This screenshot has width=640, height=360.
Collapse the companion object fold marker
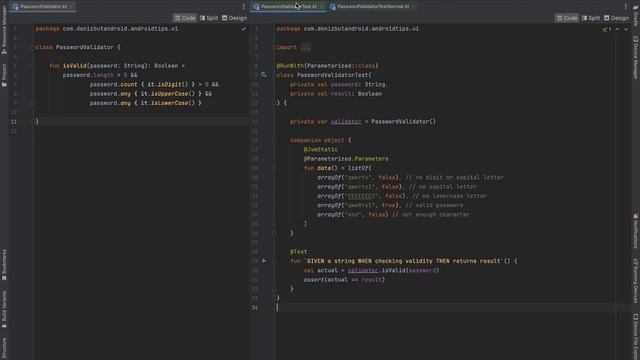pyautogui.click(x=274, y=140)
